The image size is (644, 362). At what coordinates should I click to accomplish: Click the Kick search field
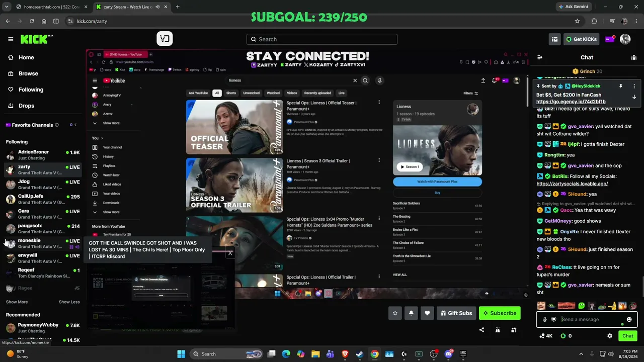[322, 39]
